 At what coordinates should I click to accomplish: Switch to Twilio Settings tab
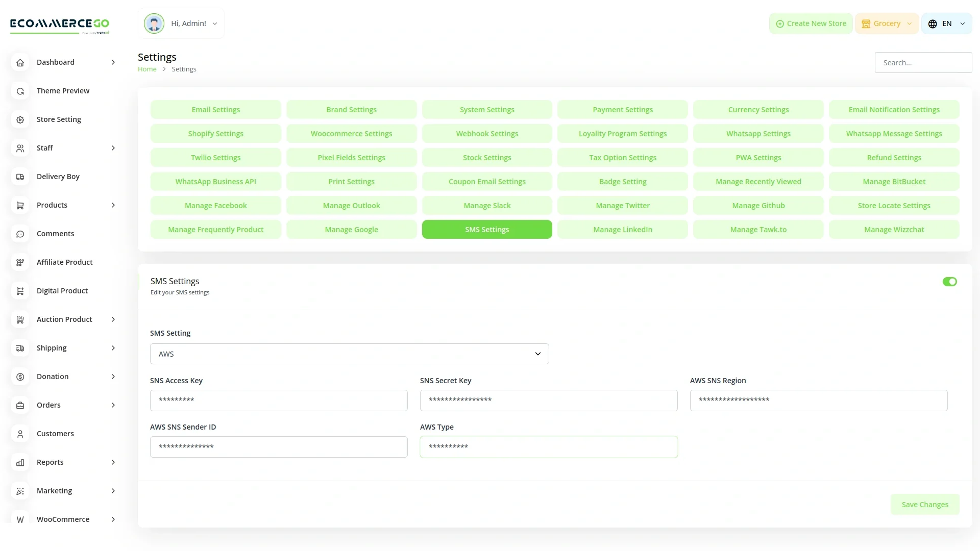pyautogui.click(x=215, y=158)
